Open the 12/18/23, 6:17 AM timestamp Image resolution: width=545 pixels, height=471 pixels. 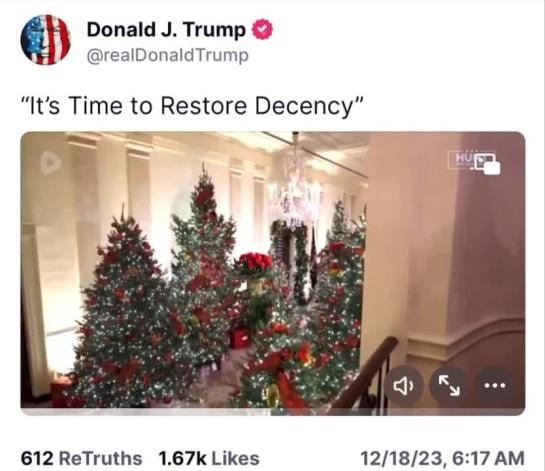point(442,458)
